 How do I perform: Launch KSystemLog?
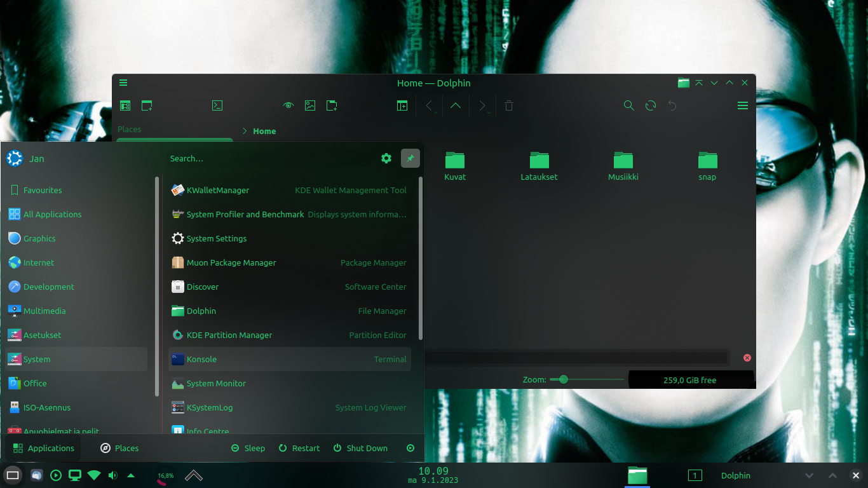[290, 407]
